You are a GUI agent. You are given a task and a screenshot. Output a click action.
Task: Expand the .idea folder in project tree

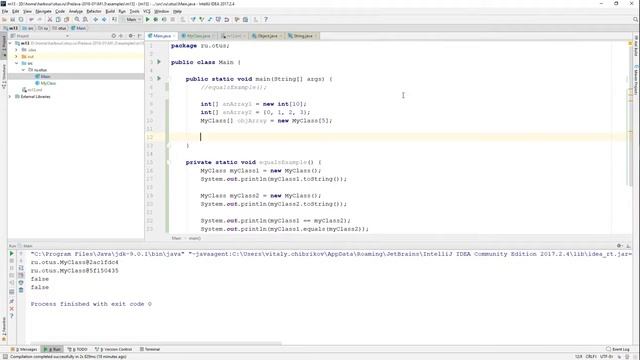(17, 50)
